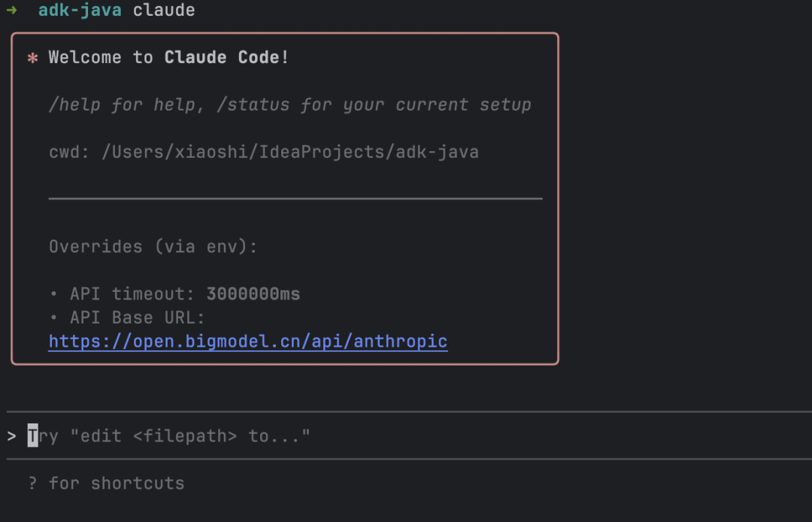Viewport: 812px width, 522px height.
Task: Click the 'Welcome to Claude Code!' heading
Action: 169,57
